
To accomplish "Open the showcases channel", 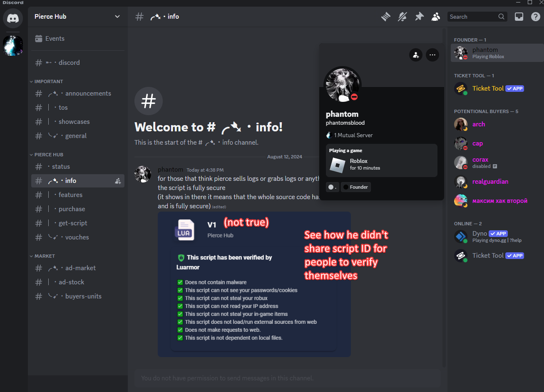I will tap(78, 122).
